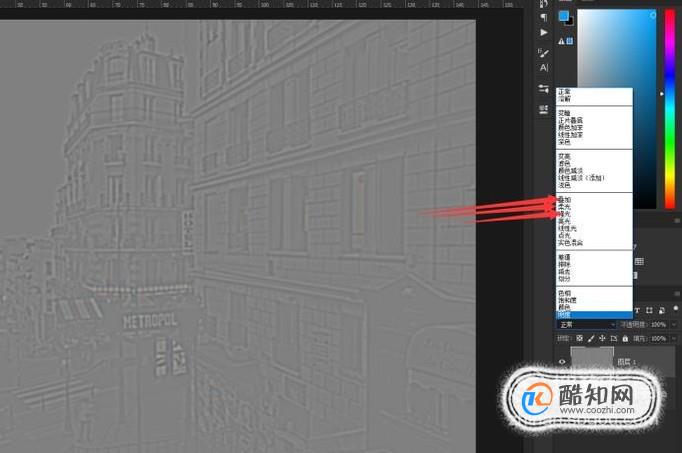
Task: Open the fill slider dropdown arrow
Action: 675,338
